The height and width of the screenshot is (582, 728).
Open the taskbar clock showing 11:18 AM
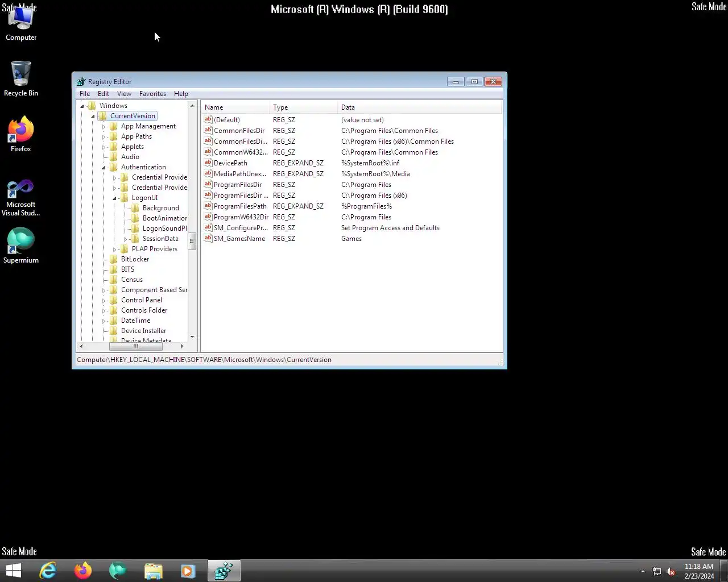pos(699,571)
